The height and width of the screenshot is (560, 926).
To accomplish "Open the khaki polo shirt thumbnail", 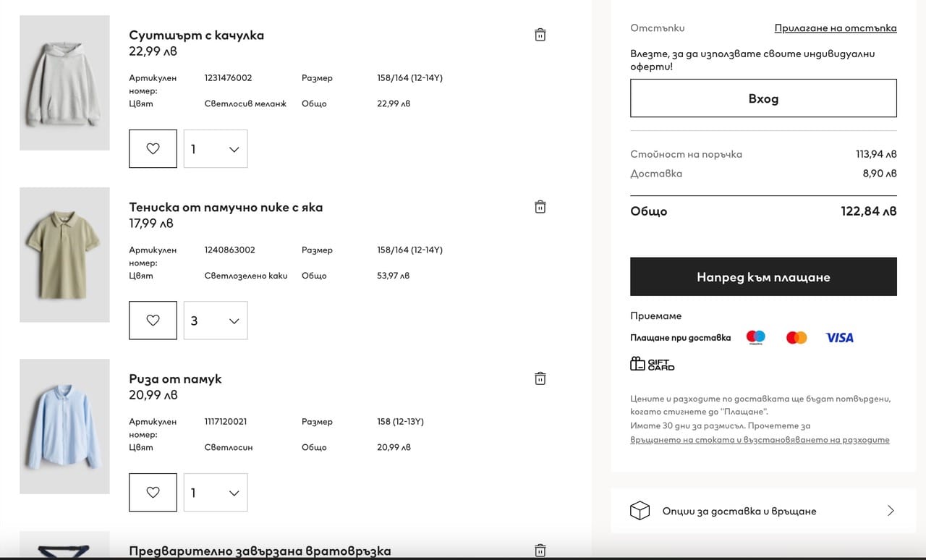I will (x=64, y=255).
